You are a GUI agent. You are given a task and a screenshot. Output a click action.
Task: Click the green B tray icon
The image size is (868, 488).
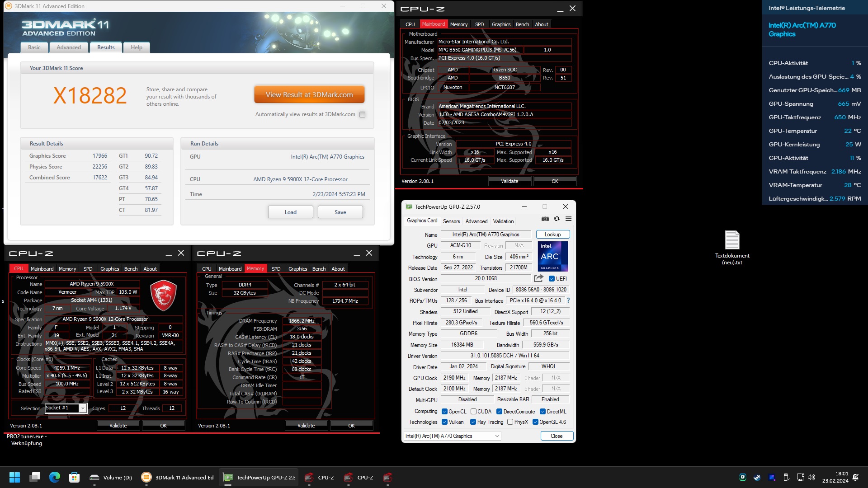(x=743, y=477)
